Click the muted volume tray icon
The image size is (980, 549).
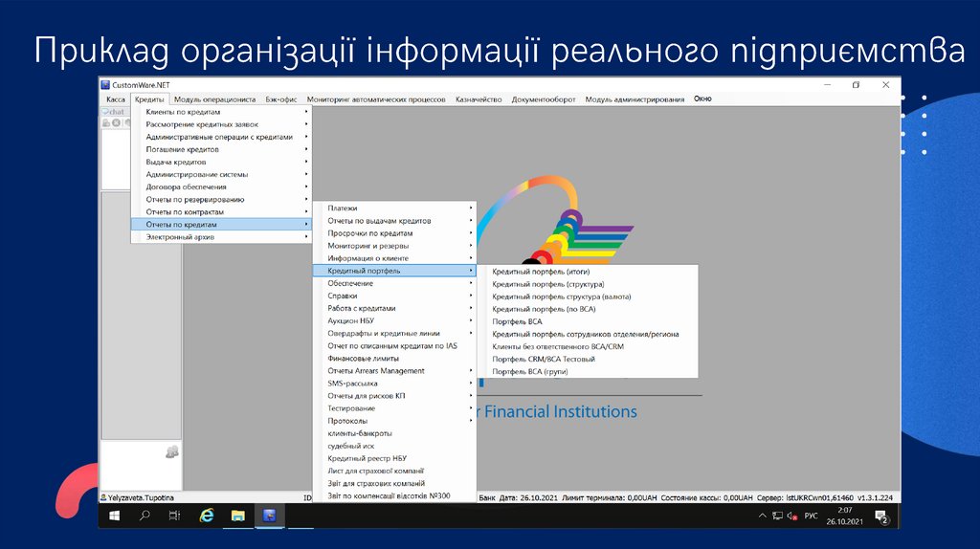pyautogui.click(x=791, y=516)
